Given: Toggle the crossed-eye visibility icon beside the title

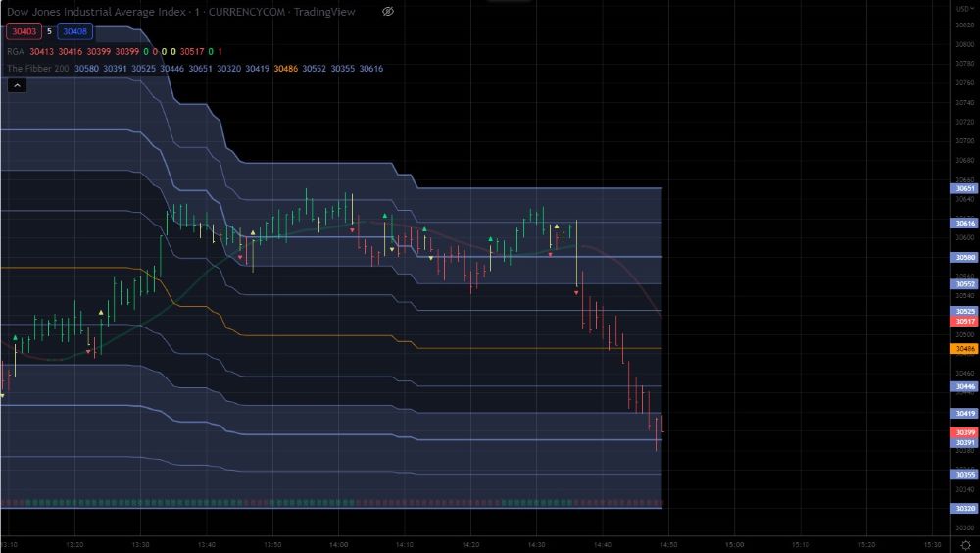Looking at the screenshot, I should point(388,11).
